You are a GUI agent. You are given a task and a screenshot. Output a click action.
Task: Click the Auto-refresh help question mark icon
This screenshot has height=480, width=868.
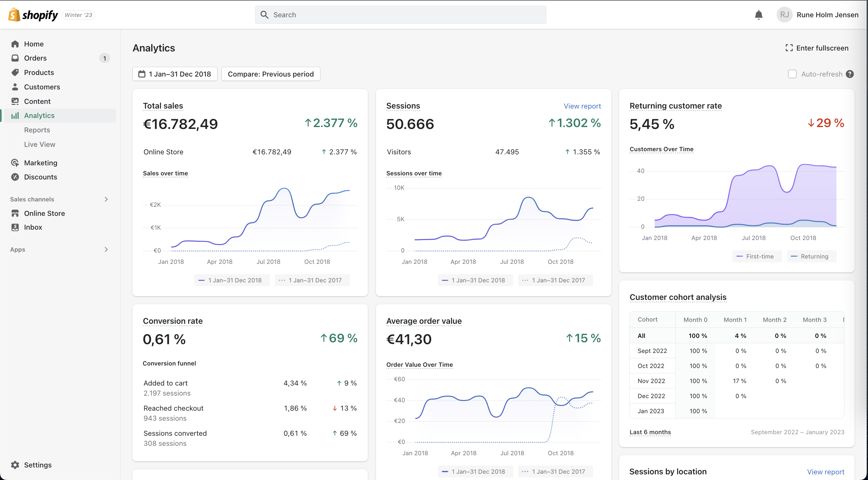[x=850, y=74]
